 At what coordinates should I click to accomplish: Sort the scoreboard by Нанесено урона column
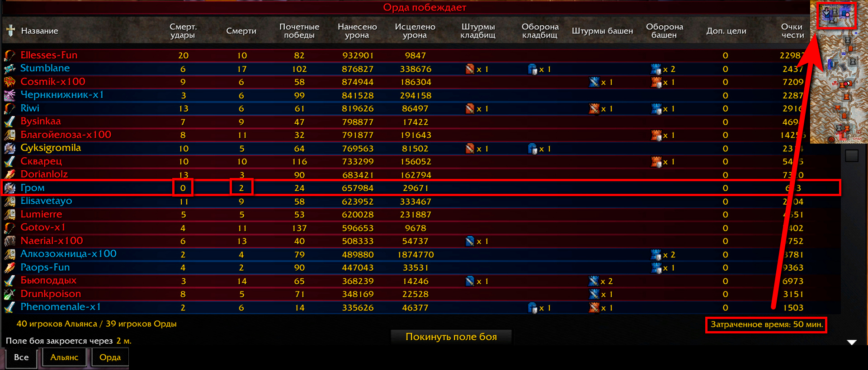coord(357,31)
